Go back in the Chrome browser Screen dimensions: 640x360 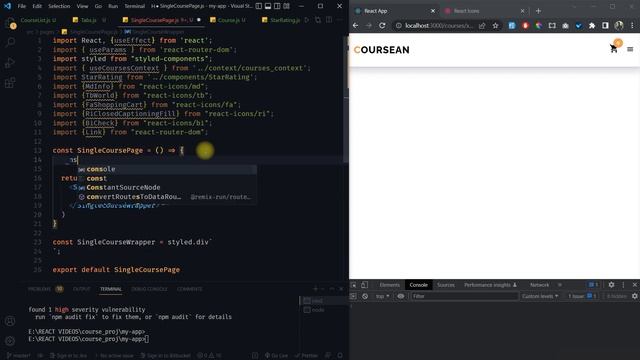click(356, 25)
